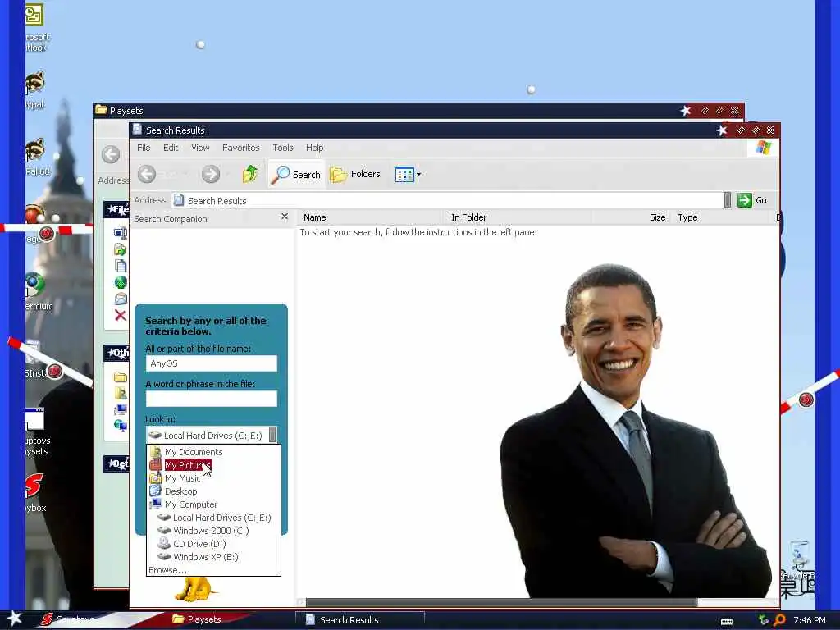Screen dimensions: 840x630
Task: Click the keyboard icon in system tray
Action: 727,622
